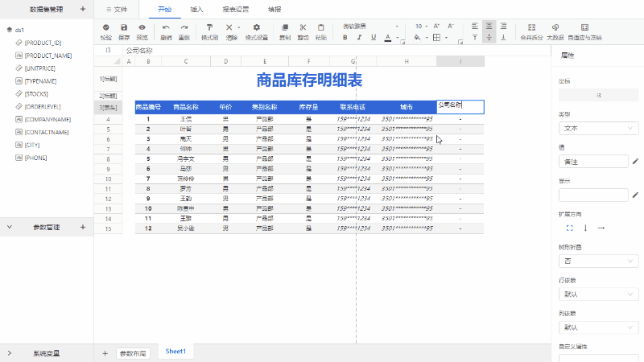The image size is (644, 362).
Task: Open preview with the 预览 eye icon
Action: 142,27
